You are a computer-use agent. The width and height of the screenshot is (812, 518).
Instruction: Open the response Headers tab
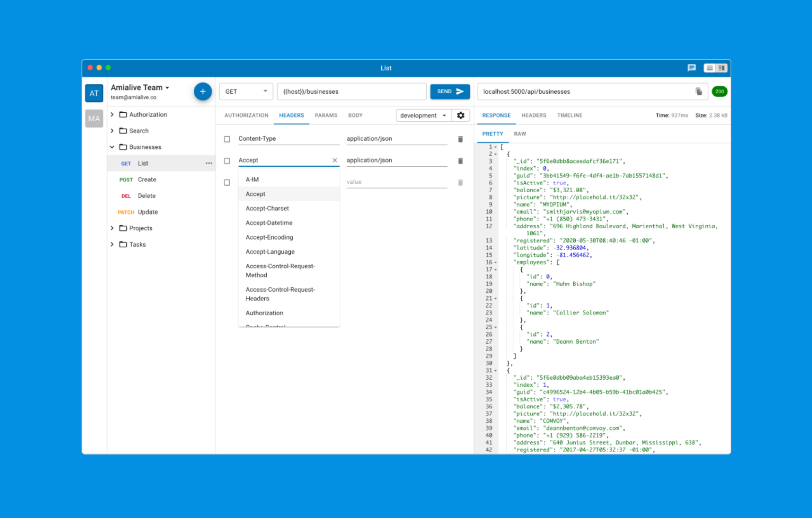[x=533, y=116]
